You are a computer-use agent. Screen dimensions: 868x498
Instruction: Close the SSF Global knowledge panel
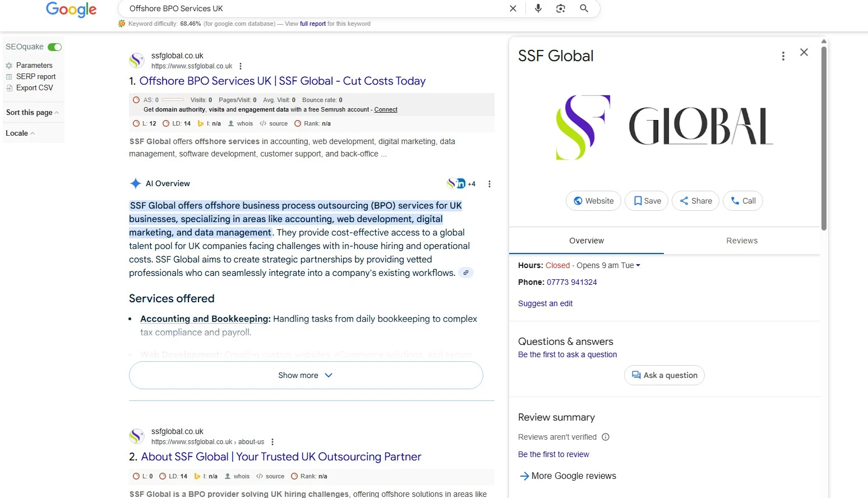click(804, 52)
